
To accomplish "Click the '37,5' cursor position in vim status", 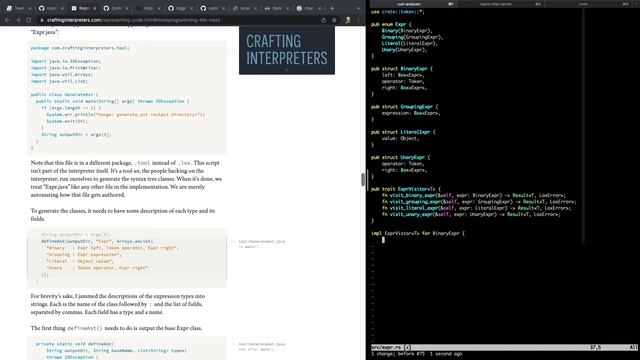I will point(595,347).
